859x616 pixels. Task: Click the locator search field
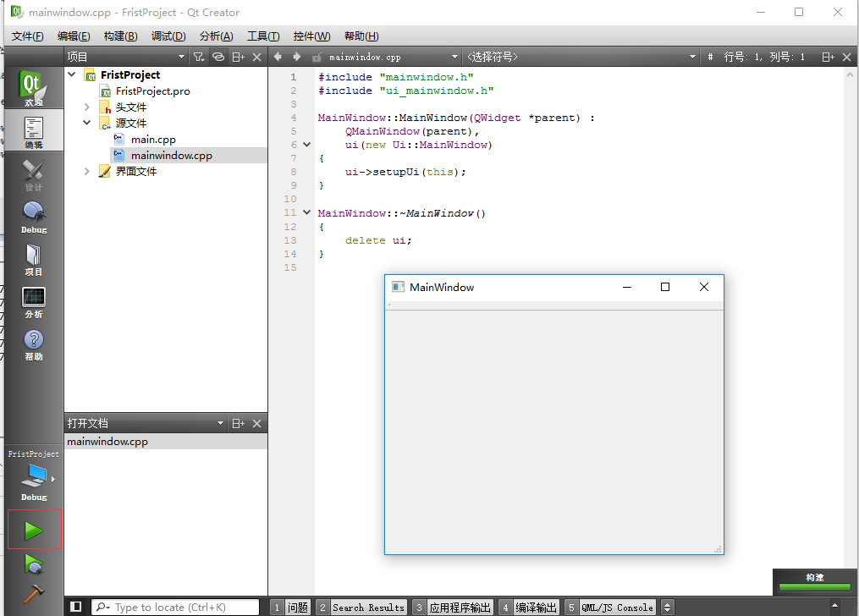click(174, 607)
